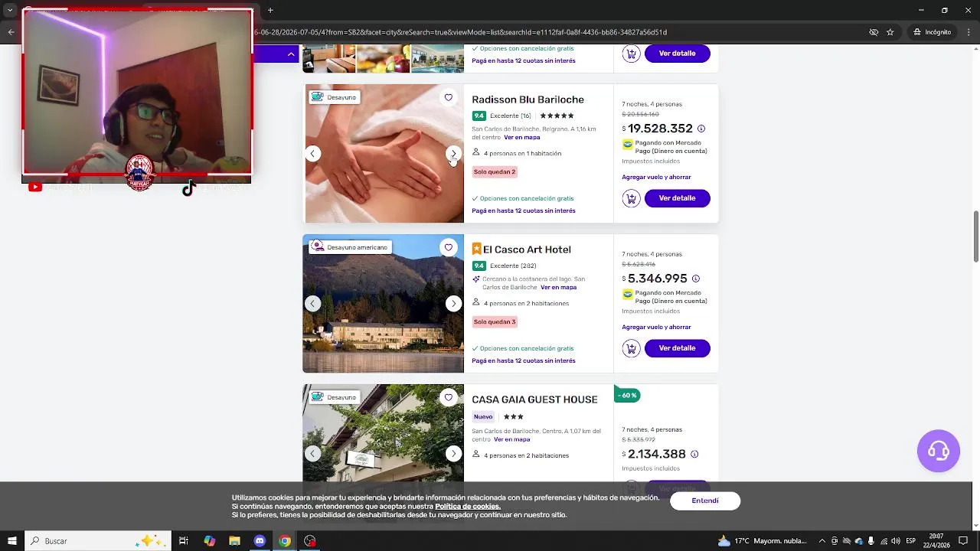The image size is (980, 551).
Task: Show previous photo of El Casco Art Hotel
Action: [312, 304]
